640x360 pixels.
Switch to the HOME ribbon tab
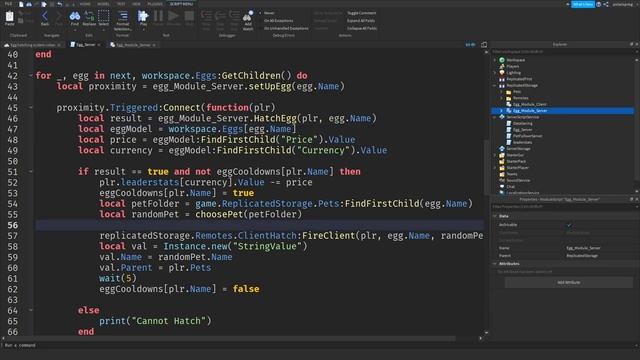tap(85, 4)
